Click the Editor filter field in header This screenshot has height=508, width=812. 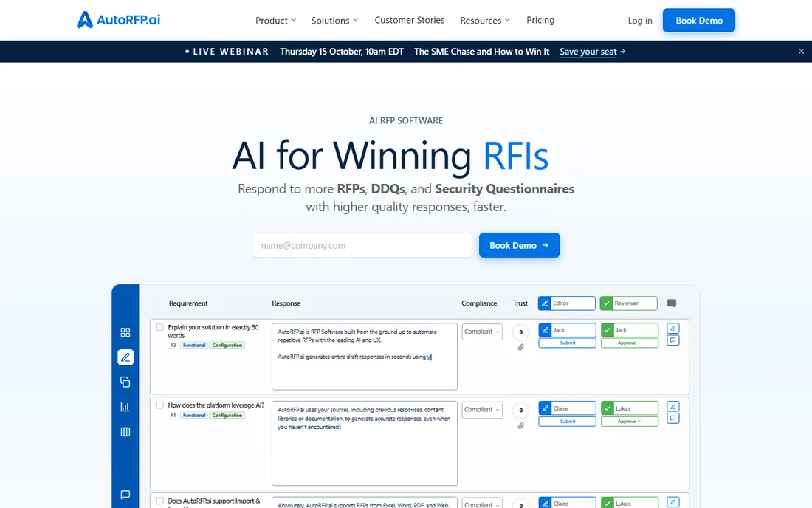click(x=567, y=303)
